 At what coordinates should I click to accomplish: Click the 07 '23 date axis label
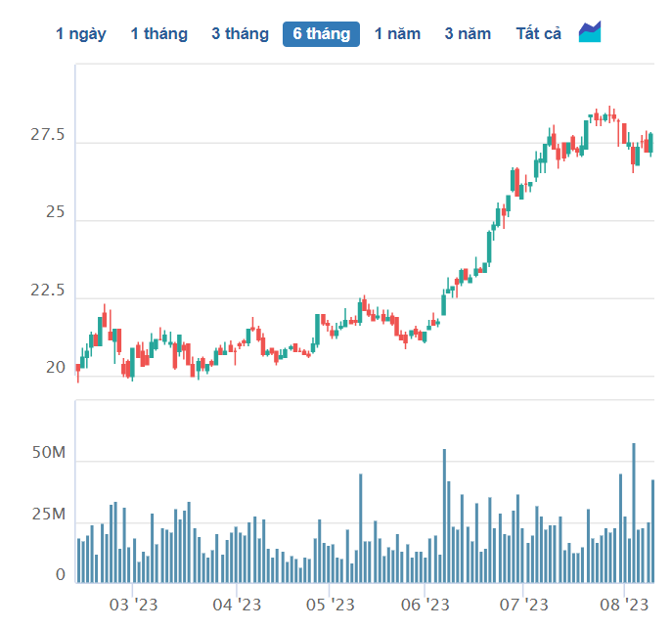coord(523,605)
